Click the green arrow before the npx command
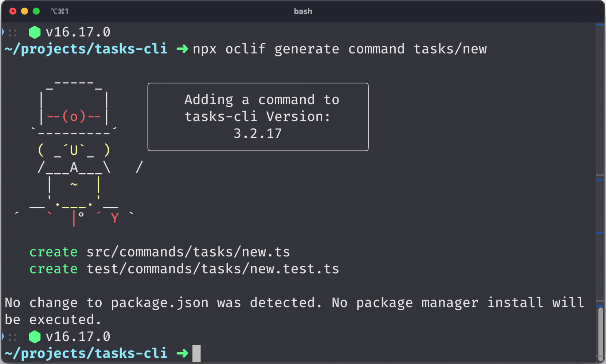Viewport: 606px width, 364px height. point(182,49)
